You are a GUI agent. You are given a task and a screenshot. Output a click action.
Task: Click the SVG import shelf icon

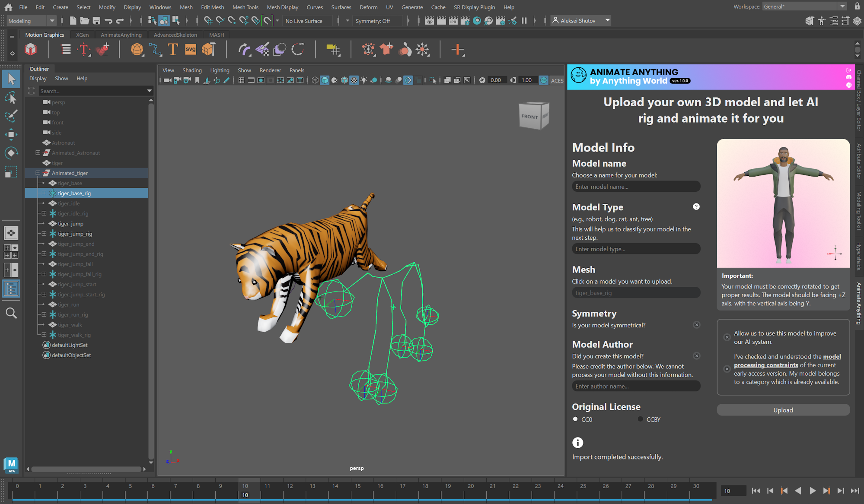coord(190,50)
